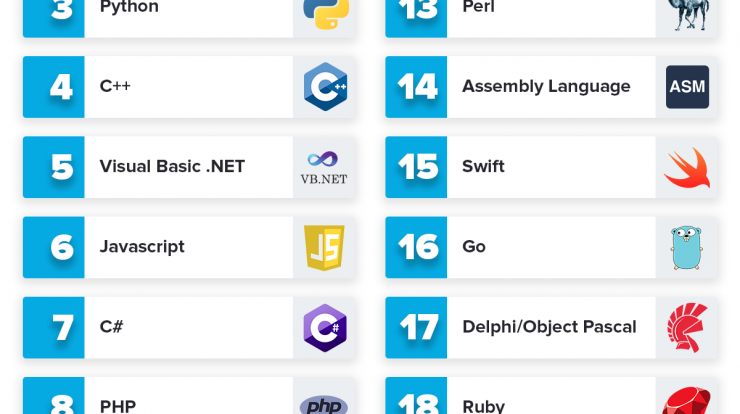Select the VB.NET logo icon
Viewport: 740px width, 414px height.
pos(324,168)
